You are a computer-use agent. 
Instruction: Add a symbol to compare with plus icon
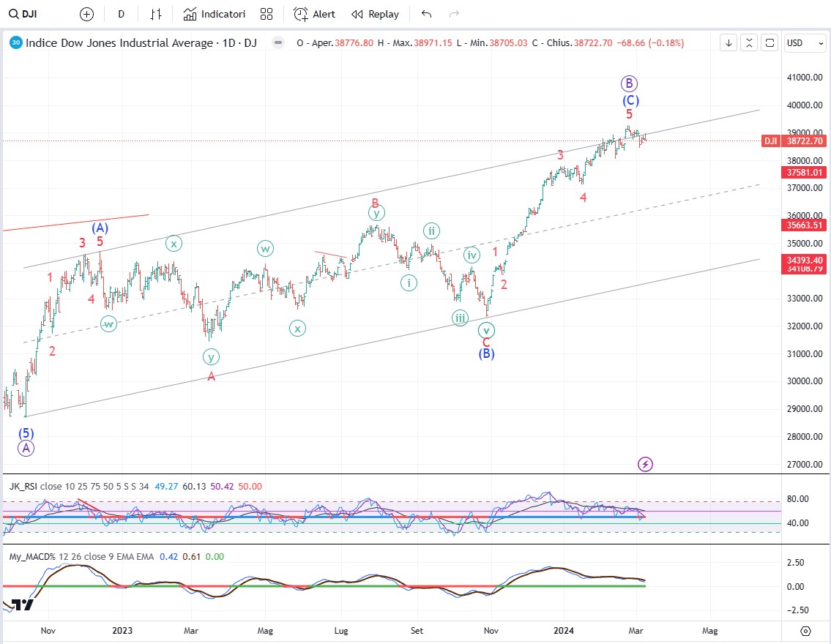(x=86, y=15)
